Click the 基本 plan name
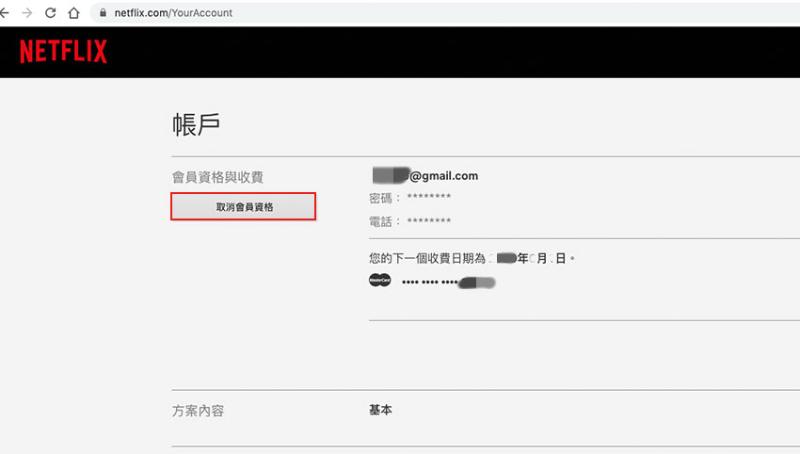The width and height of the screenshot is (800, 454). [381, 410]
